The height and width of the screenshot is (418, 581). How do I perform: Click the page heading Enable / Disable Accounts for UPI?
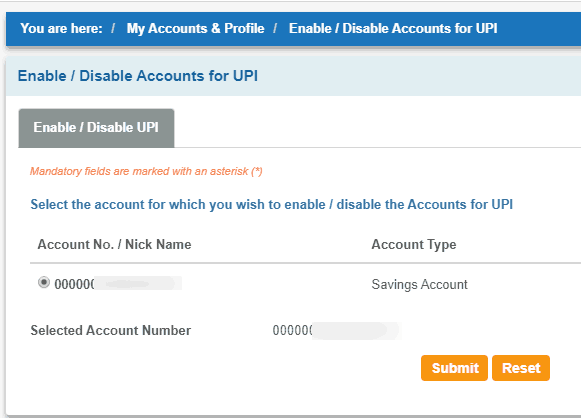[x=138, y=76]
